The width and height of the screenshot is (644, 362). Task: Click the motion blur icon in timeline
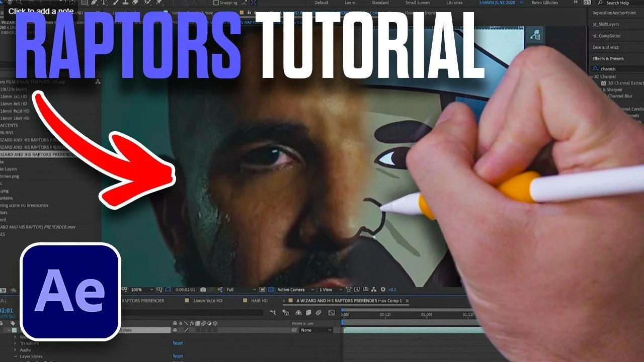pos(319,313)
